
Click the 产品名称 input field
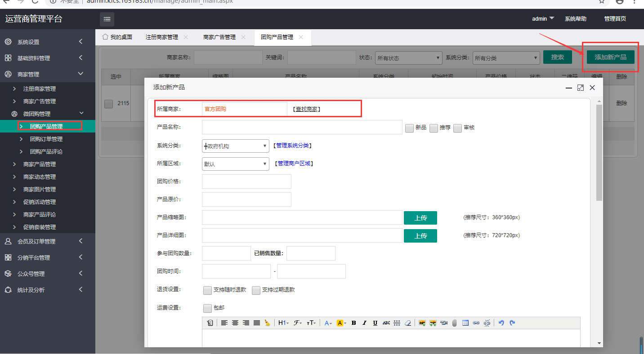(x=302, y=128)
